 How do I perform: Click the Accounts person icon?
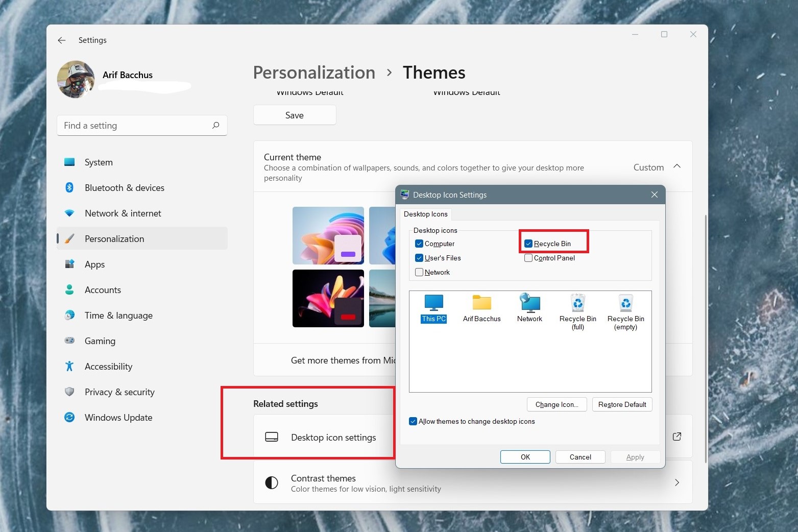[x=69, y=290]
